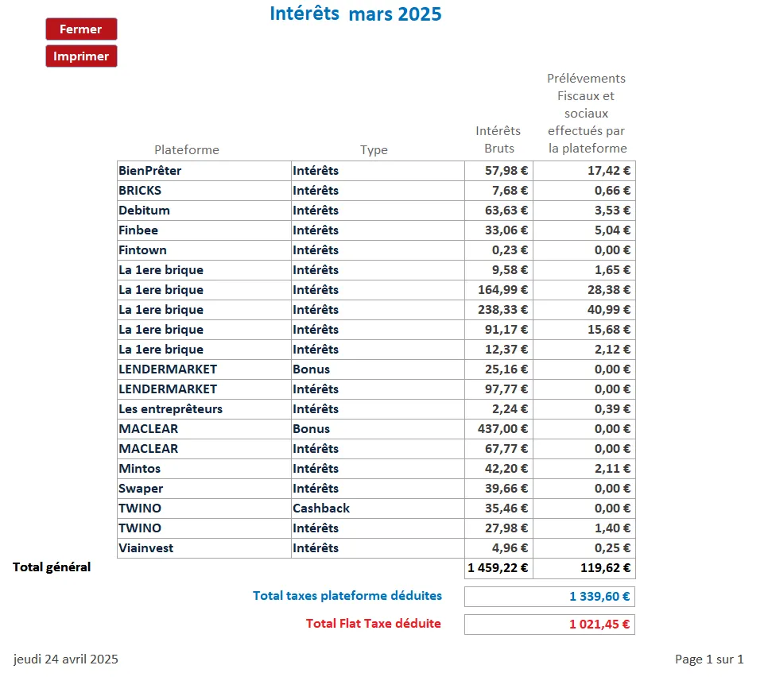Select the Les entreprêteurs platform cell
This screenshot has height=700, width=768.
click(x=204, y=409)
